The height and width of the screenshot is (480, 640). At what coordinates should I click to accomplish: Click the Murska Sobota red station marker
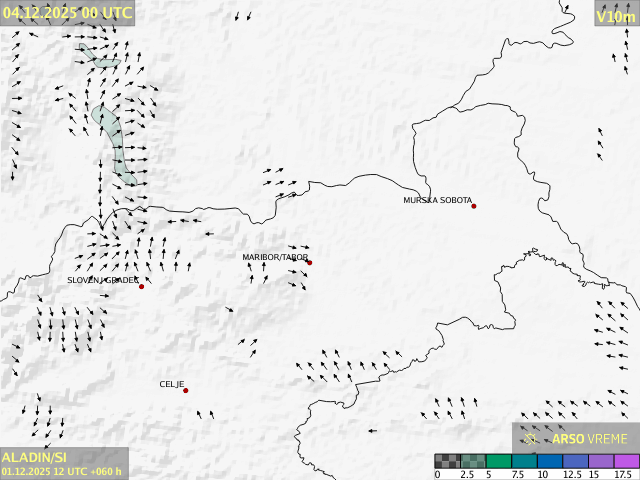[x=473, y=206]
